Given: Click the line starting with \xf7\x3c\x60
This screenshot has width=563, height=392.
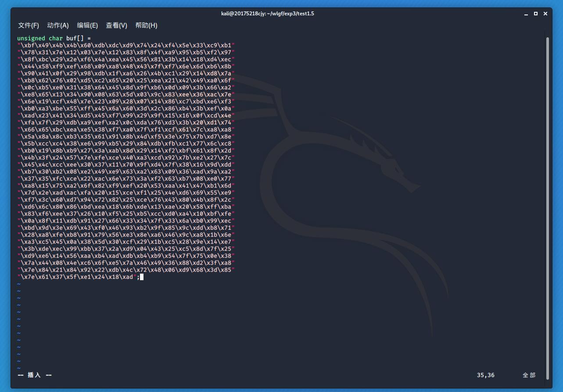Looking at the screenshot, I should tap(126, 200).
